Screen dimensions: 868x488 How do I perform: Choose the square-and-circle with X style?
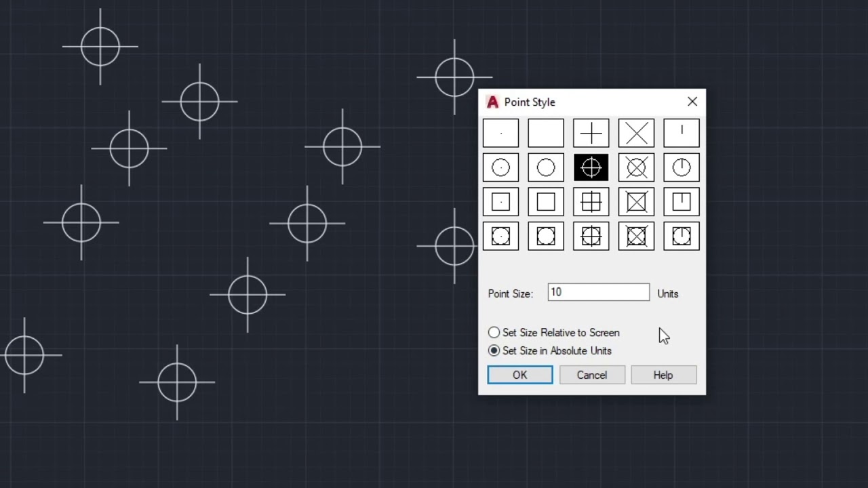pyautogui.click(x=636, y=236)
